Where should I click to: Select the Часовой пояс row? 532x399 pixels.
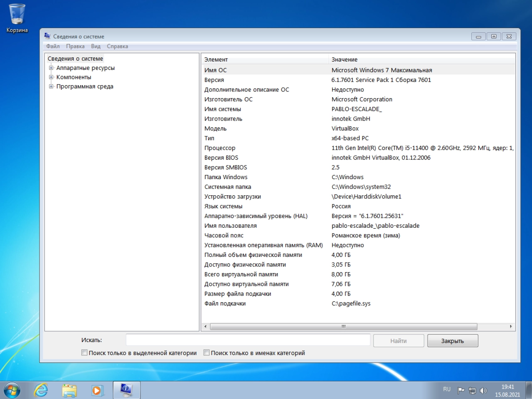pyautogui.click(x=358, y=235)
